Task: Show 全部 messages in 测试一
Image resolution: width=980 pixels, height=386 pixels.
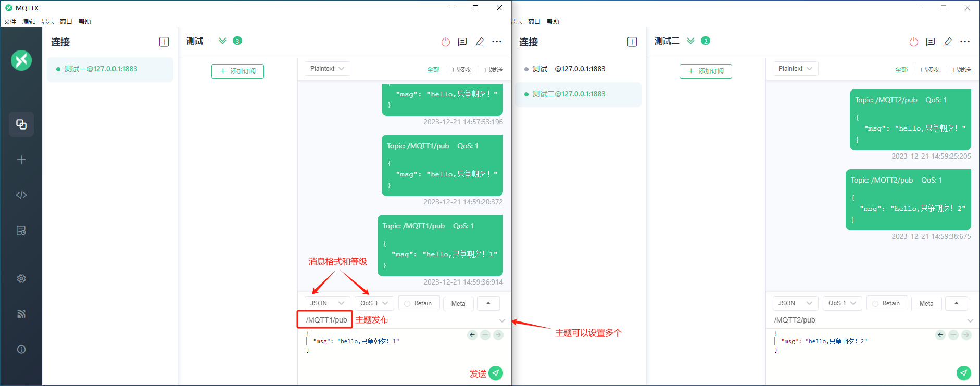Action: (x=433, y=69)
